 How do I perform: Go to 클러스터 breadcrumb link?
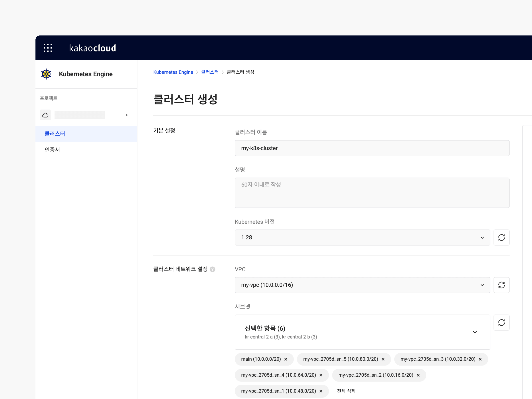210,72
